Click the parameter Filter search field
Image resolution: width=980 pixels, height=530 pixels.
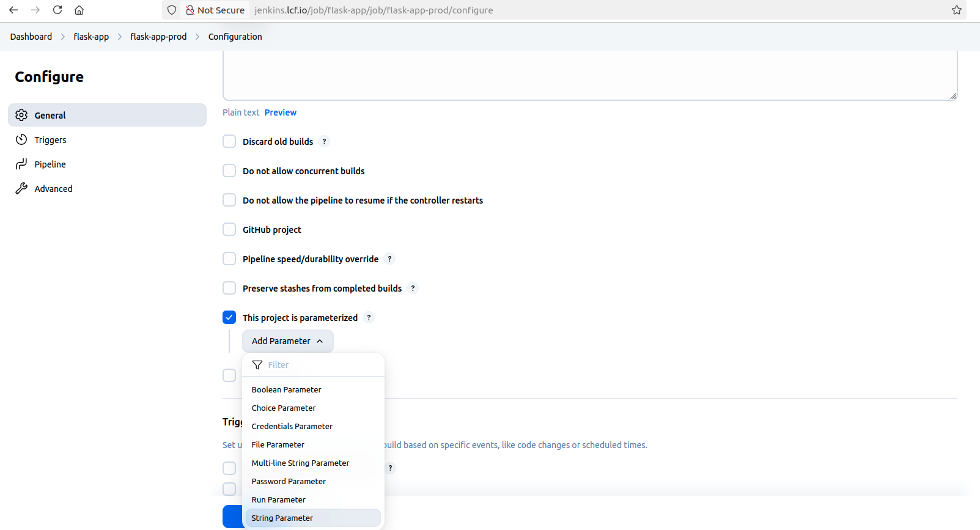click(318, 365)
